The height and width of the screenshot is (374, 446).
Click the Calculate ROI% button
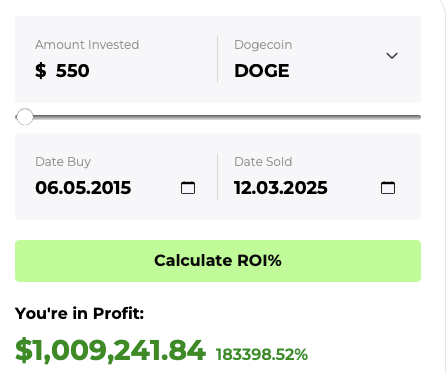click(x=218, y=261)
